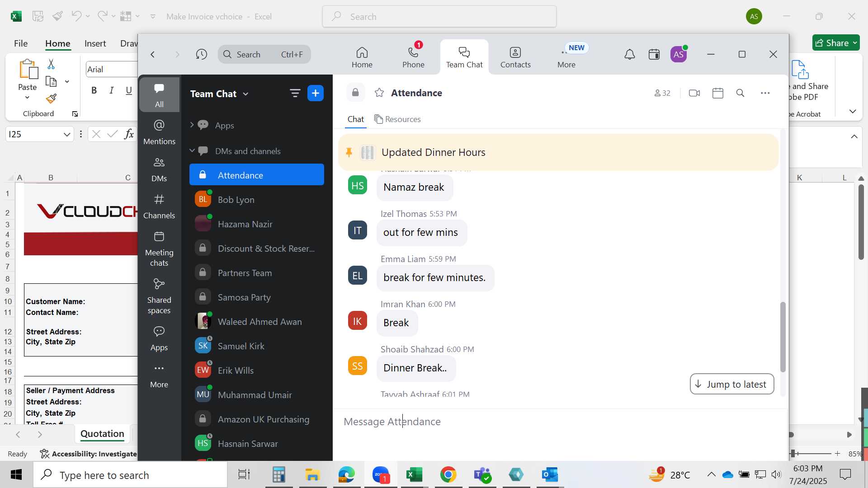868x488 pixels.
Task: Open Clipboard dialog launcher
Action: point(75,114)
